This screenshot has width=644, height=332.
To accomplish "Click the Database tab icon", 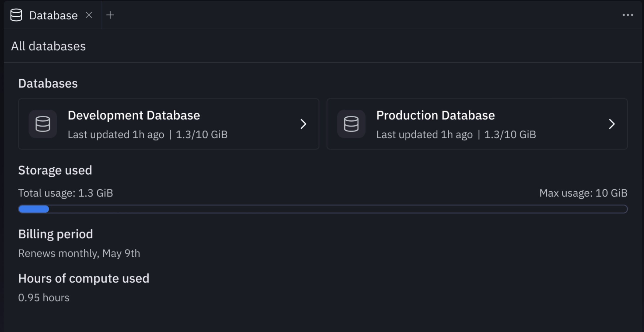I will pyautogui.click(x=16, y=15).
